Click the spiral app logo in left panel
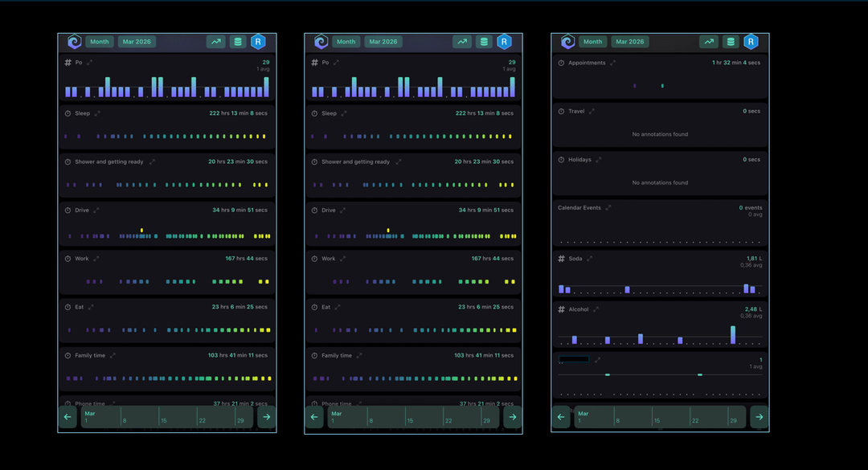Screen dimensions: 868x470 click(x=74, y=42)
